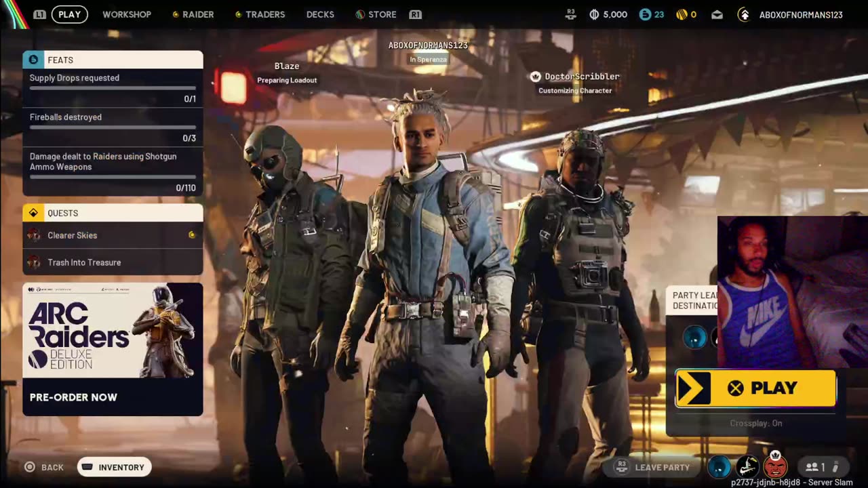Click the 'In Speranza' status text
The width and height of the screenshot is (868, 488).
428,60
